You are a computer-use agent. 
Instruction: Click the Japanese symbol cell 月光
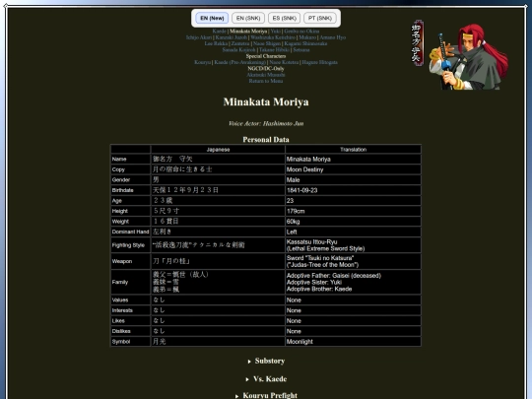pos(218,341)
